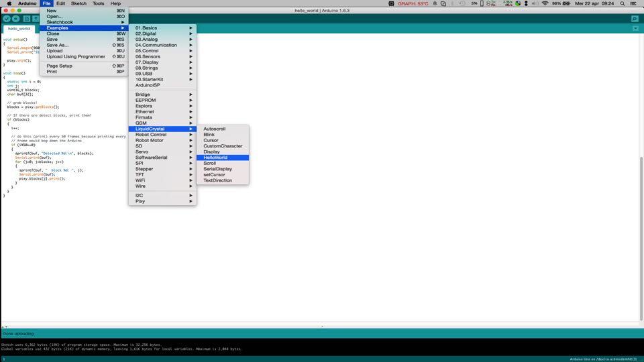
Task: Click the 'Done uploading.' status text
Action: coord(19,334)
